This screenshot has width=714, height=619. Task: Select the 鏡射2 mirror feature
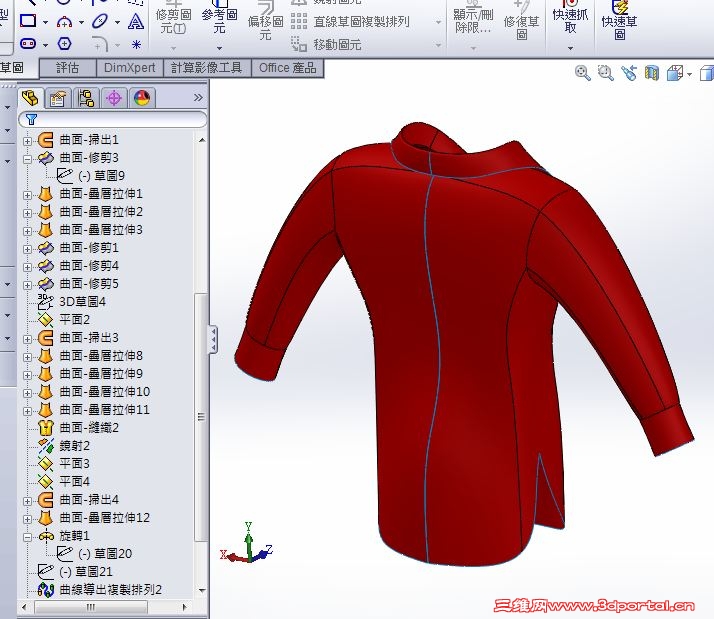tap(75, 445)
